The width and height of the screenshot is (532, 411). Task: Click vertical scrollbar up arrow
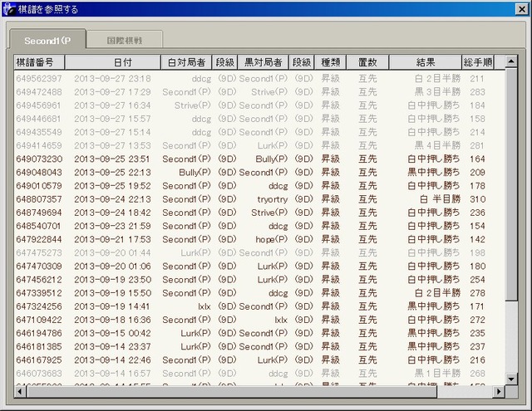click(x=511, y=61)
